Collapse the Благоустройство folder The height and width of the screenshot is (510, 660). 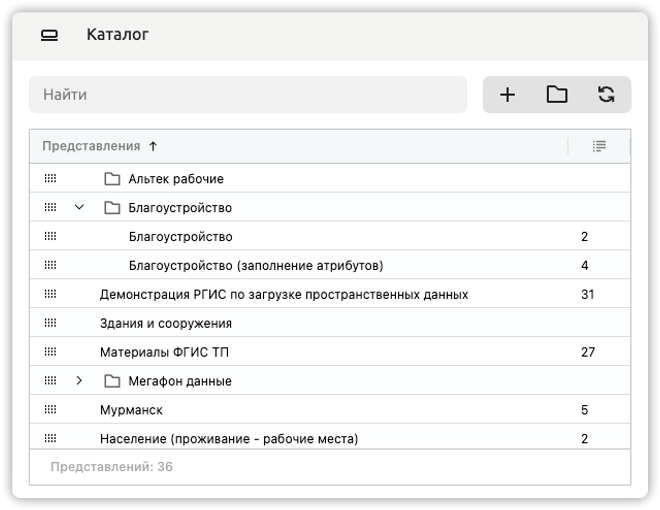(79, 207)
